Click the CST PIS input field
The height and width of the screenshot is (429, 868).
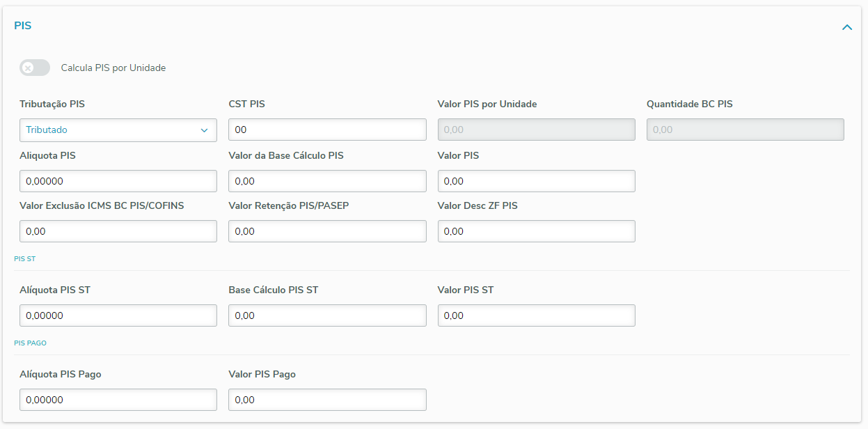tap(327, 130)
